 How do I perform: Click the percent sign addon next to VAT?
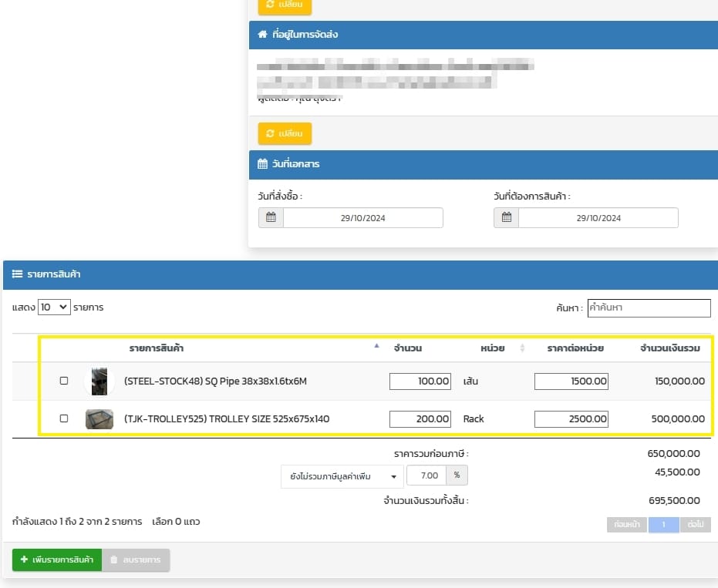tap(456, 475)
